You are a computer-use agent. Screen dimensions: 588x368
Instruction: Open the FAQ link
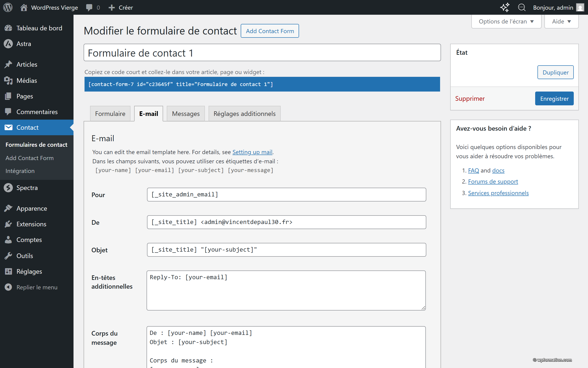click(x=473, y=170)
